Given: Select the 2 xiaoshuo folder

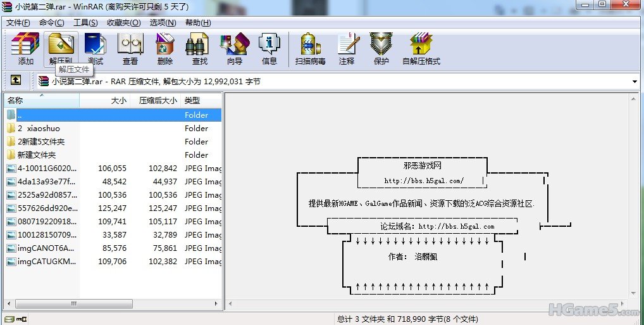Looking at the screenshot, I should click(x=39, y=129).
